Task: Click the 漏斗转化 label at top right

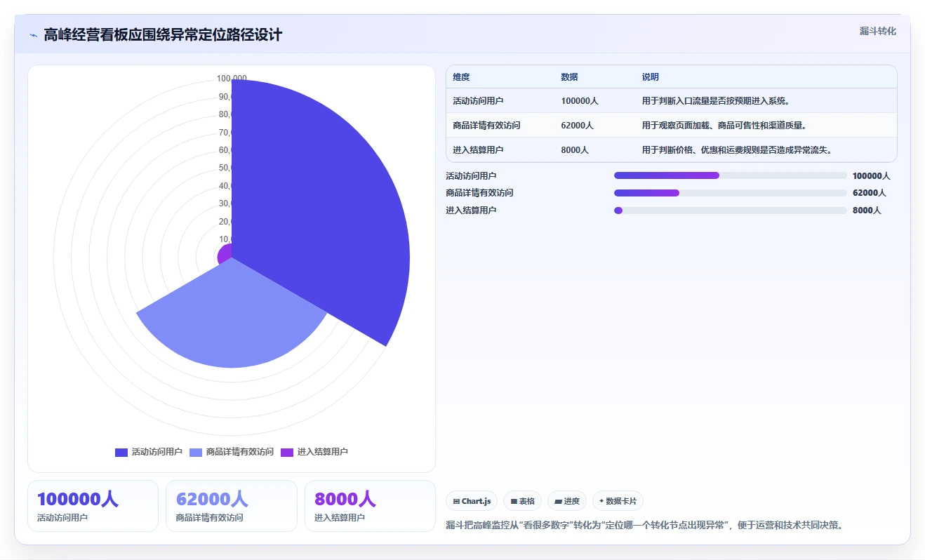Action: click(x=878, y=31)
